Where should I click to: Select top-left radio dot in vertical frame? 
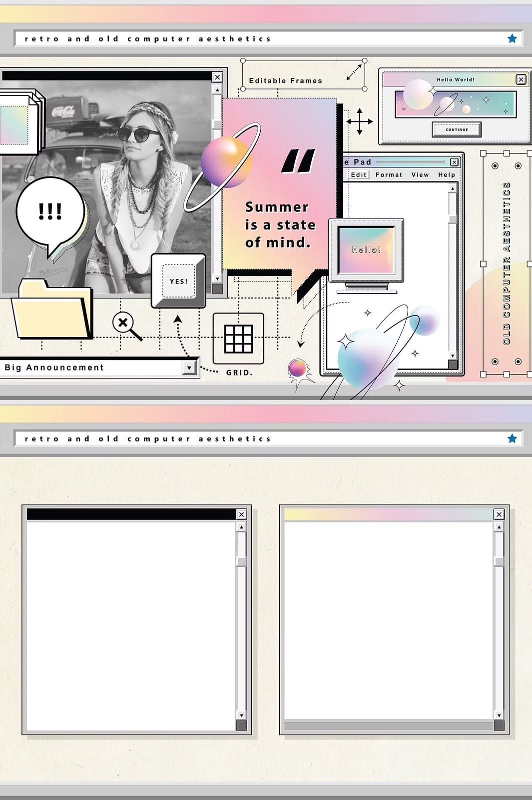pyautogui.click(x=495, y=166)
